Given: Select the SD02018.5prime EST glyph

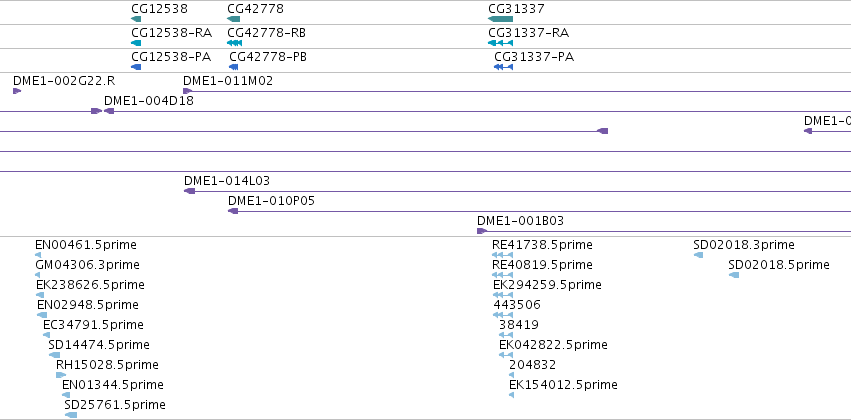Looking at the screenshot, I should (734, 275).
